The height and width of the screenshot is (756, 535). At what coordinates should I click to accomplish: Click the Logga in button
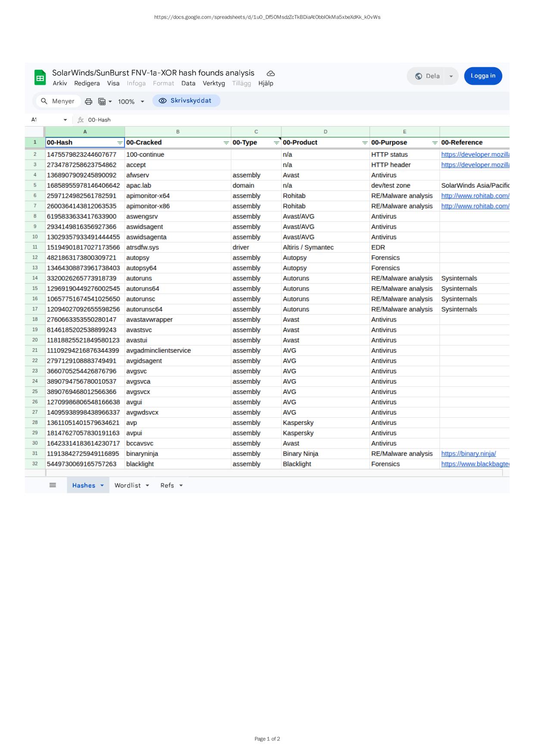coord(483,76)
